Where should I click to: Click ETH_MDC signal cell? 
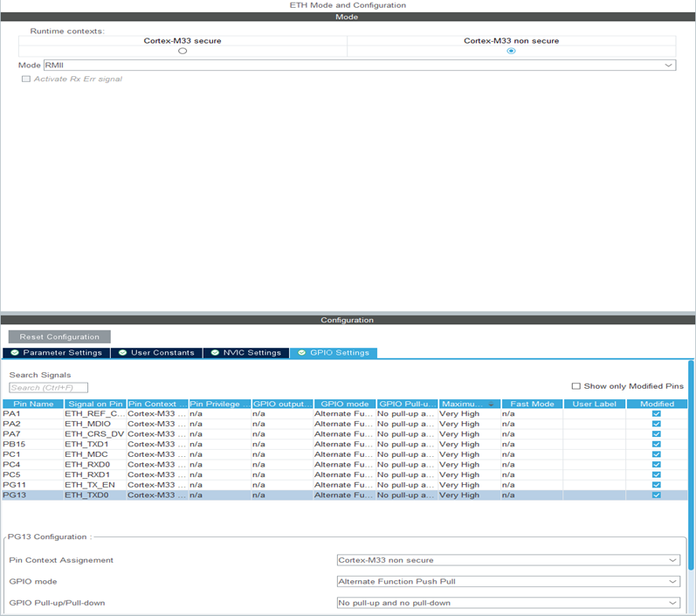tap(95, 454)
